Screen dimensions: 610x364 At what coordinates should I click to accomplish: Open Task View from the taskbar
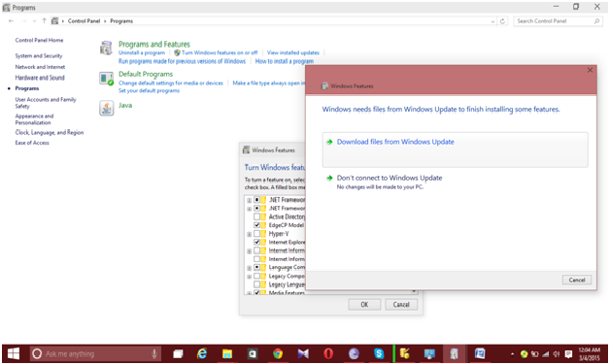click(178, 353)
